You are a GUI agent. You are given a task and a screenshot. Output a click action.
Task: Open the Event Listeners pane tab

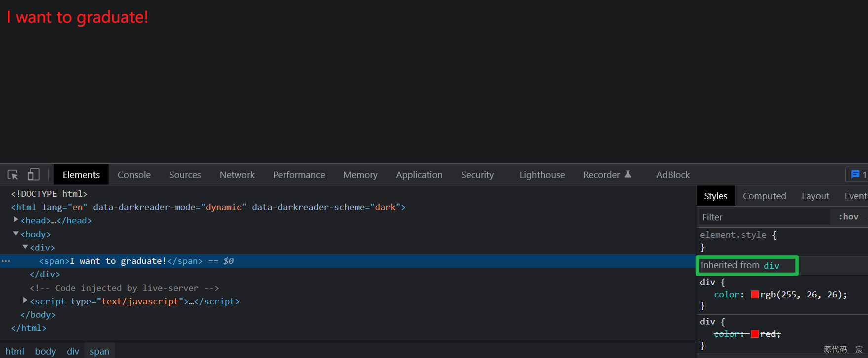855,196
